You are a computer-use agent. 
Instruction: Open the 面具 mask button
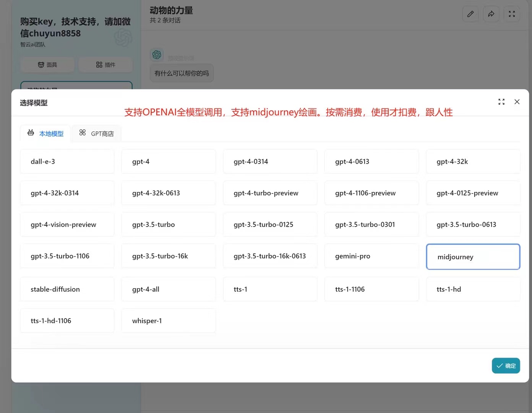pyautogui.click(x=47, y=65)
